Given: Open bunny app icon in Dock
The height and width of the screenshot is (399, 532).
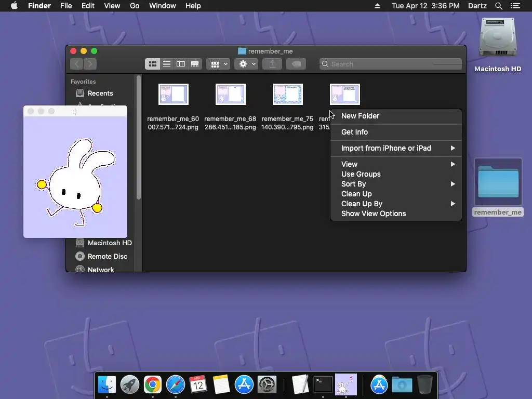Looking at the screenshot, I should (x=345, y=384).
